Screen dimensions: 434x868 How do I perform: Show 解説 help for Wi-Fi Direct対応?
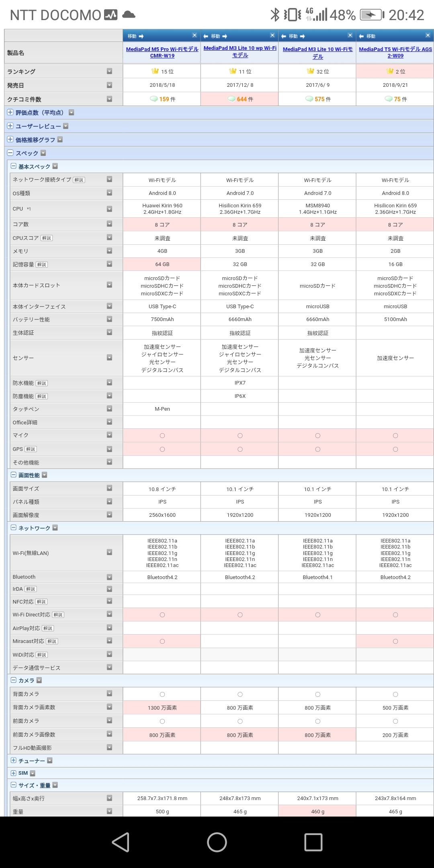point(58,614)
